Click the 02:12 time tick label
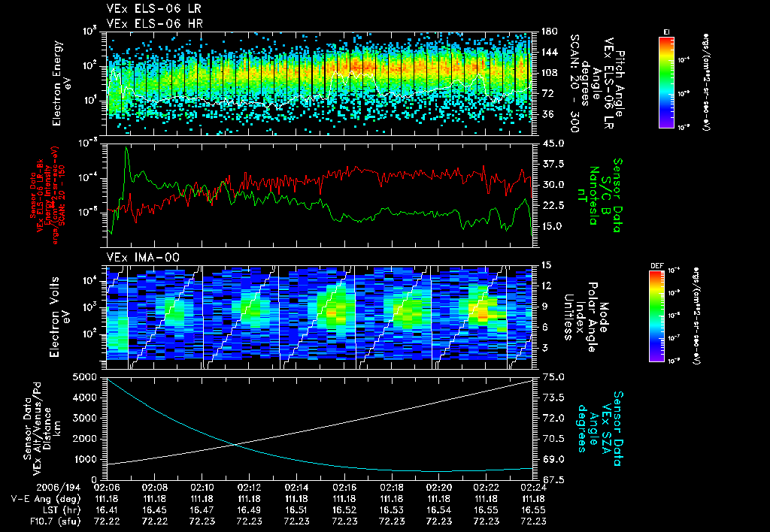 tap(250, 488)
